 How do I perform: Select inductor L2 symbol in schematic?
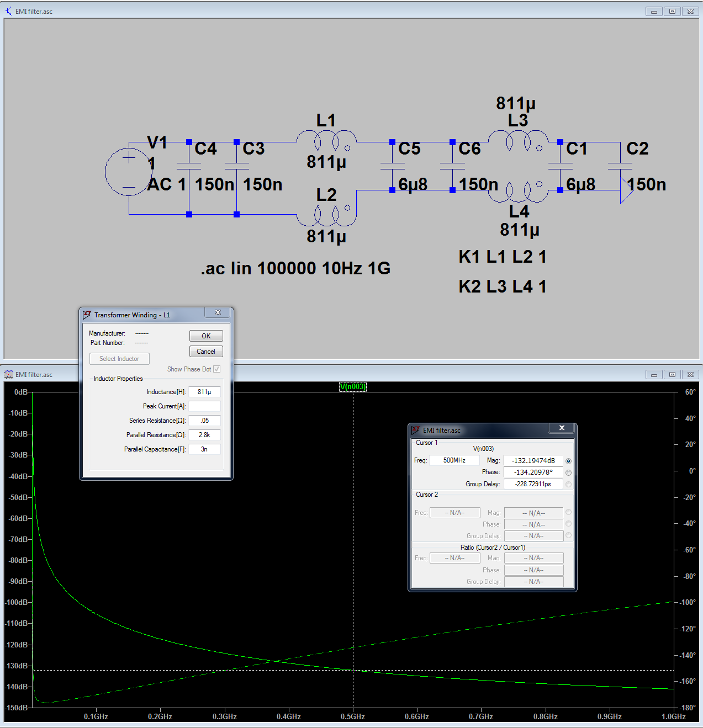pos(326,215)
